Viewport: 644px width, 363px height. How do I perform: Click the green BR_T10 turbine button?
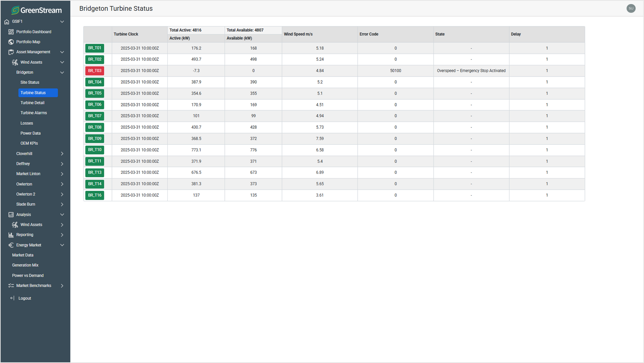pyautogui.click(x=95, y=150)
